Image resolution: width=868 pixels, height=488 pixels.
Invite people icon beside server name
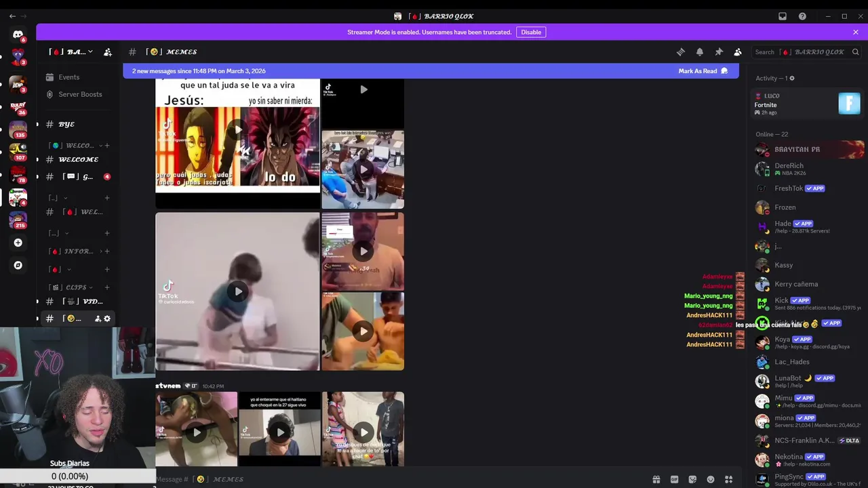(108, 52)
